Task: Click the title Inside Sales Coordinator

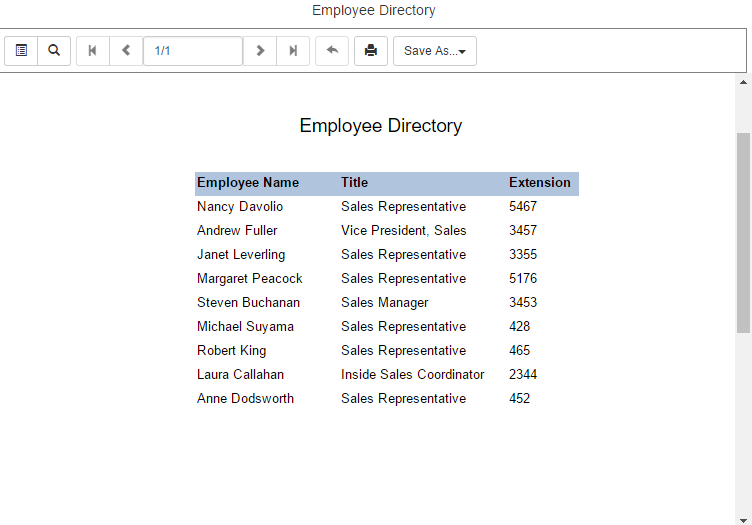Action: pyautogui.click(x=412, y=374)
